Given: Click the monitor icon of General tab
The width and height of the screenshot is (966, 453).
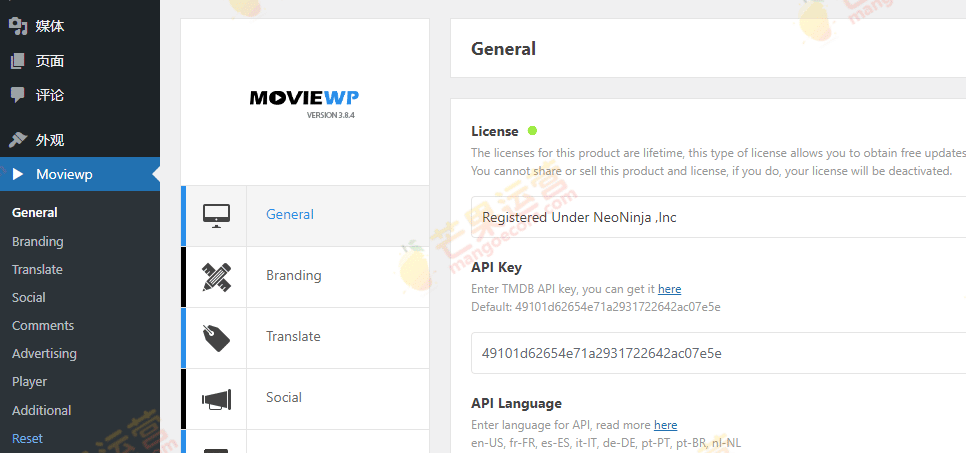Looking at the screenshot, I should 216,216.
